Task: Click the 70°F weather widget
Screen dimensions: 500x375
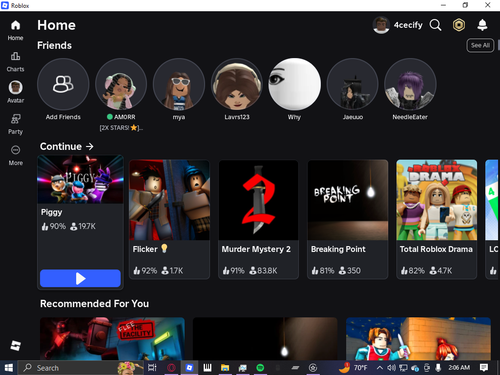Action: coord(353,368)
